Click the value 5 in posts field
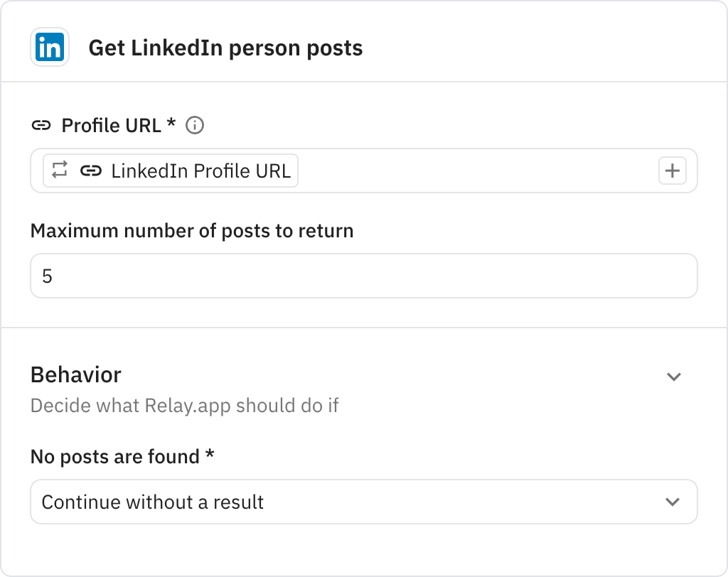This screenshot has height=577, width=728. point(48,276)
